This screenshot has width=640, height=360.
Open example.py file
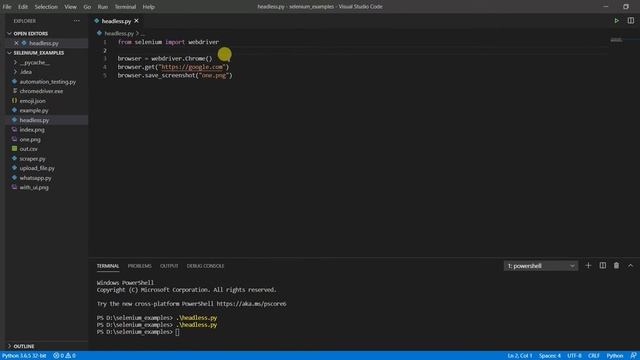[33, 110]
